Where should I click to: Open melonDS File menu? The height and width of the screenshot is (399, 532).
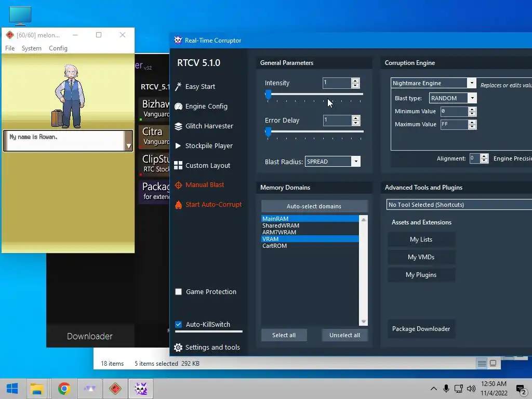[x=10, y=48]
